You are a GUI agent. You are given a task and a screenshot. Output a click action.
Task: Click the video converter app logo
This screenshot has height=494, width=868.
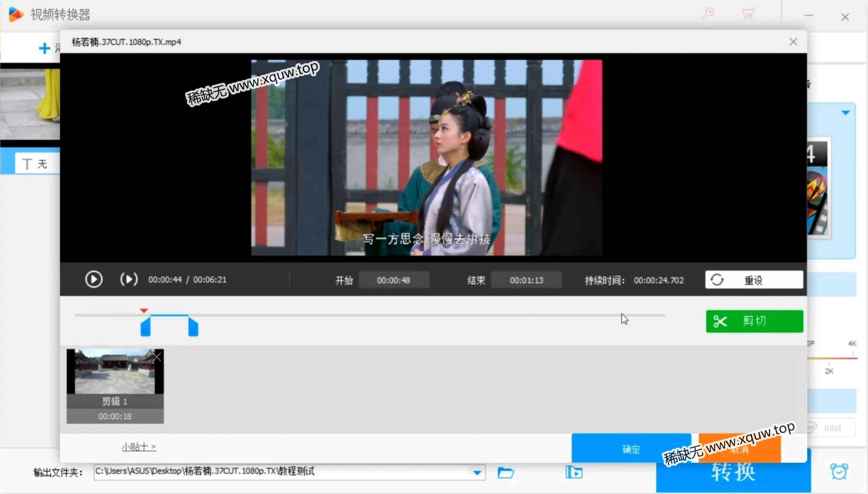click(16, 15)
